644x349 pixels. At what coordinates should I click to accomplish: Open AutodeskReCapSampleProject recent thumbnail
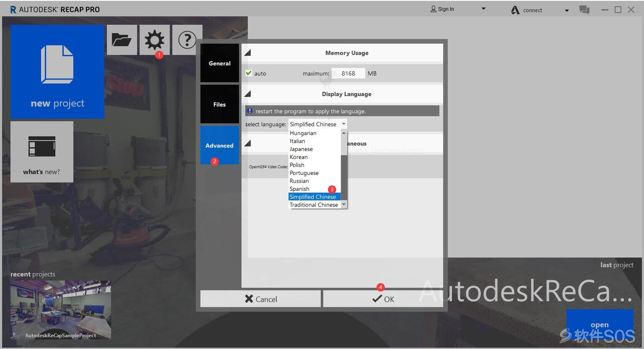(x=61, y=310)
